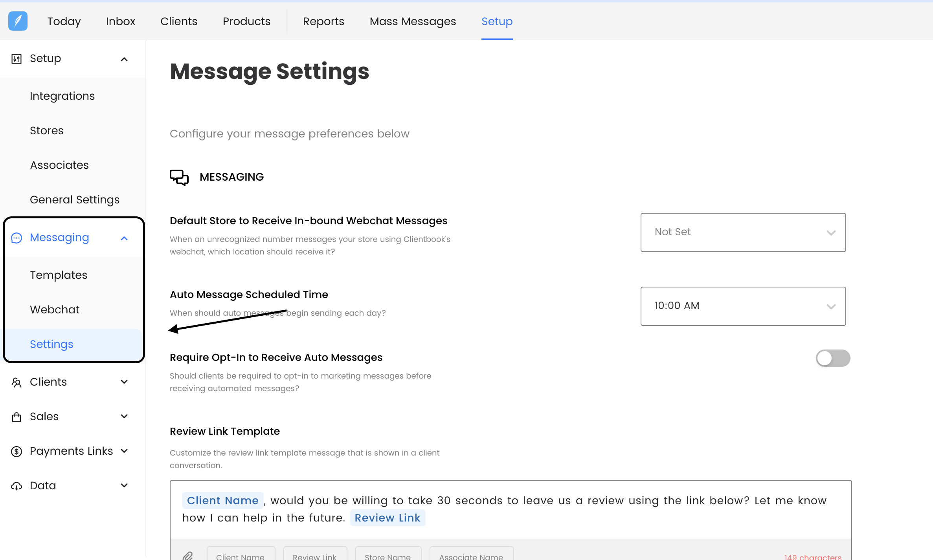Click the Setup sliders icon in sidebar
933x560 pixels.
[x=16, y=59]
